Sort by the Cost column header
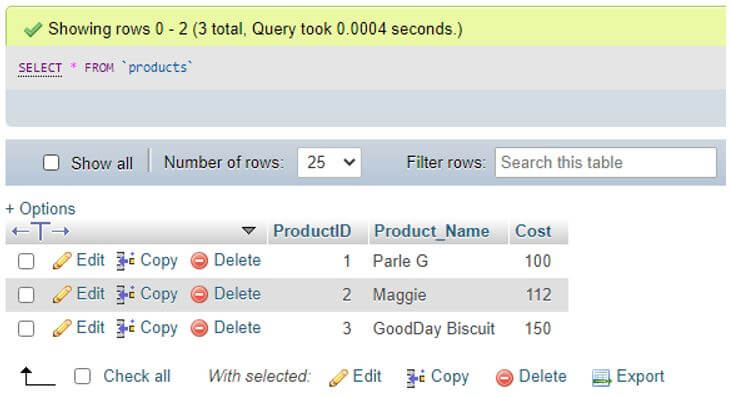The image size is (732, 397). coord(533,231)
